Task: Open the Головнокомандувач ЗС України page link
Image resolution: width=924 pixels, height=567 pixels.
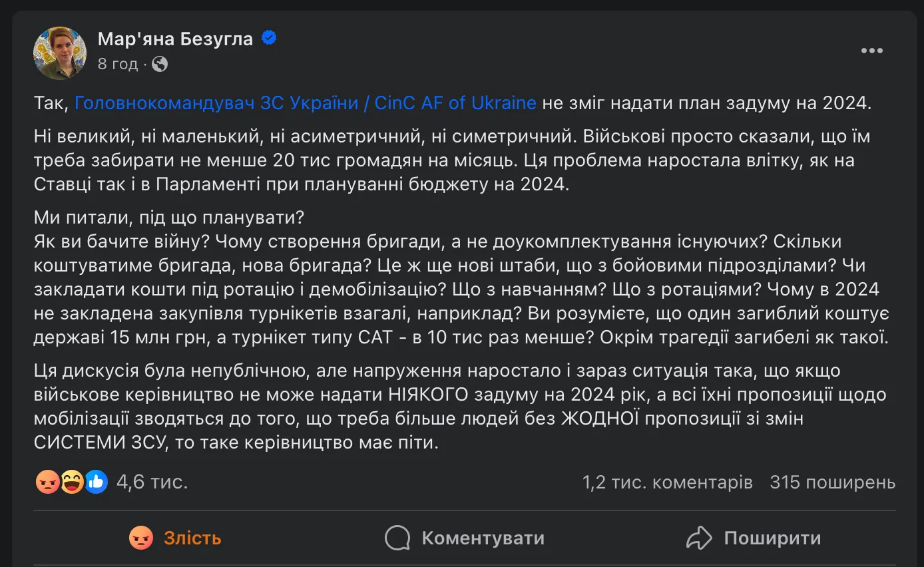Action: point(305,103)
